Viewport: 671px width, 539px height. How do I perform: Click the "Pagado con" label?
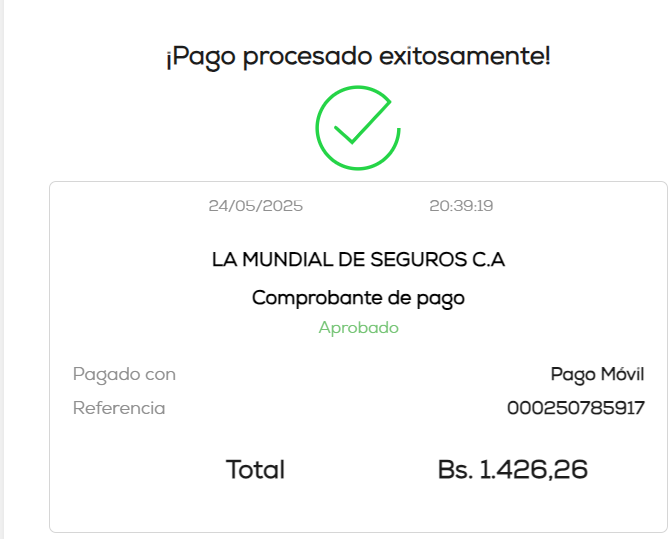(x=124, y=374)
